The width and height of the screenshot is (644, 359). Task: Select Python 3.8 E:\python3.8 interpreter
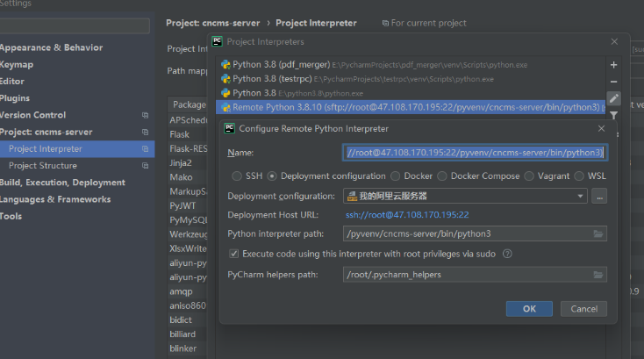point(410,93)
